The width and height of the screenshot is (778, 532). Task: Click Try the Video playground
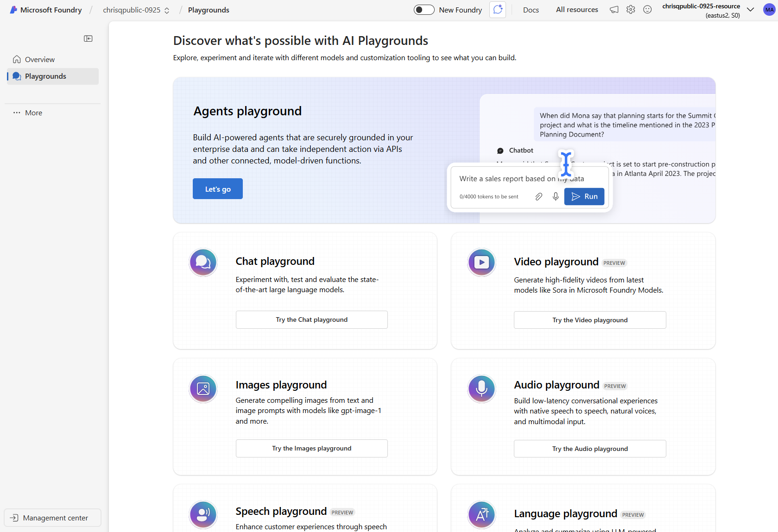tap(590, 320)
